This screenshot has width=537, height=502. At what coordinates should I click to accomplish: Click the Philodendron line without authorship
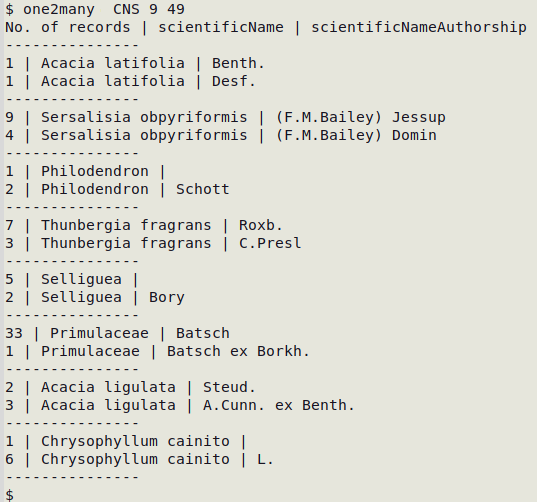(86, 171)
